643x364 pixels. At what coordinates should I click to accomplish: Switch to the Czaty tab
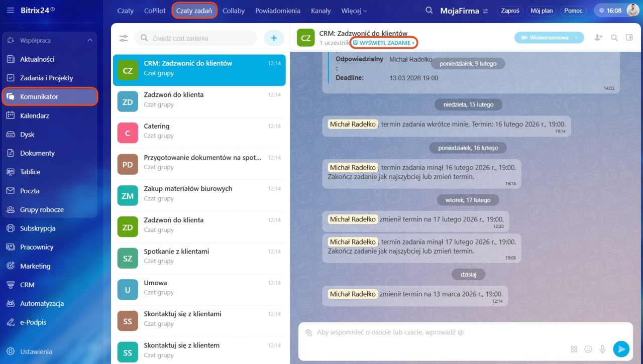126,11
